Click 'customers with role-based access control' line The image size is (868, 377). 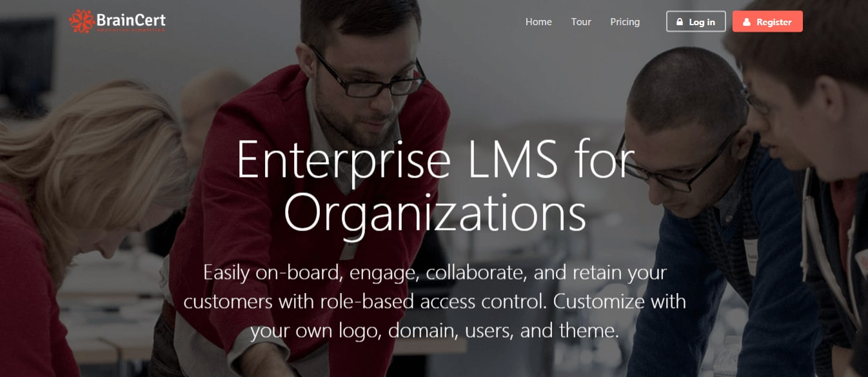[x=365, y=301]
